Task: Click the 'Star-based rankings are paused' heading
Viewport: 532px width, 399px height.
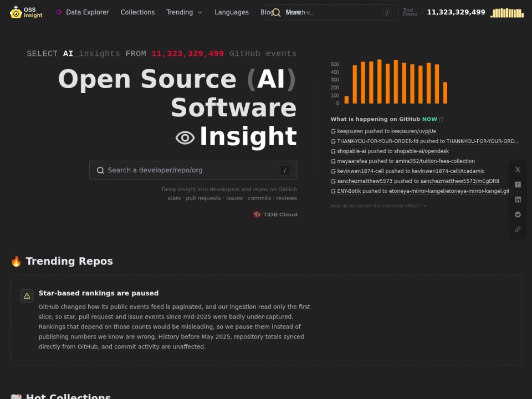Action: pyautogui.click(x=99, y=293)
